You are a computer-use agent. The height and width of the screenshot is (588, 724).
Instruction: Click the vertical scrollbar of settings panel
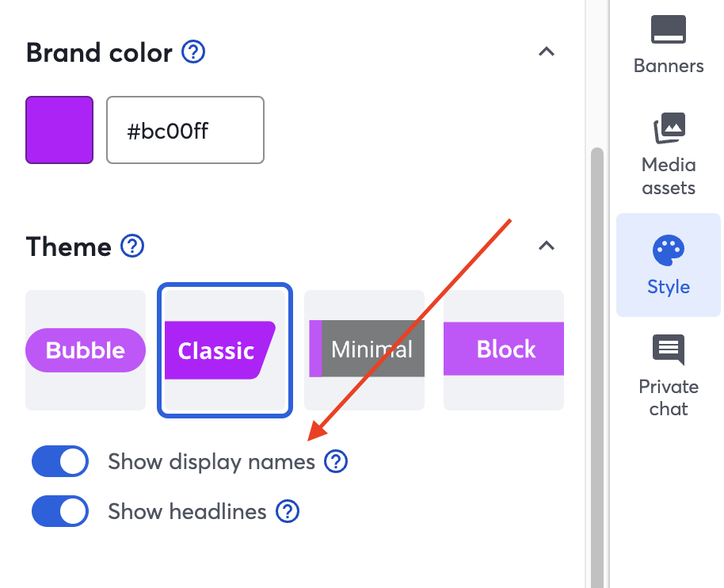click(x=596, y=317)
